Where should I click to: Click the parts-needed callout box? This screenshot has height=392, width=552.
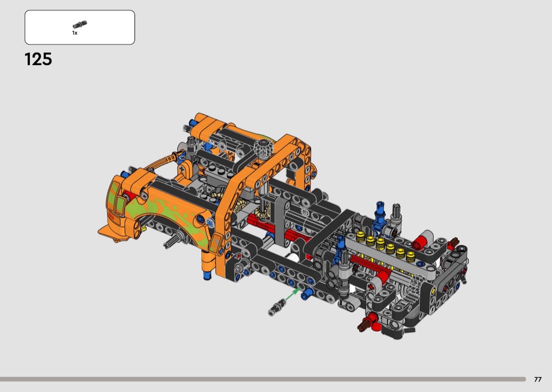[x=80, y=27]
